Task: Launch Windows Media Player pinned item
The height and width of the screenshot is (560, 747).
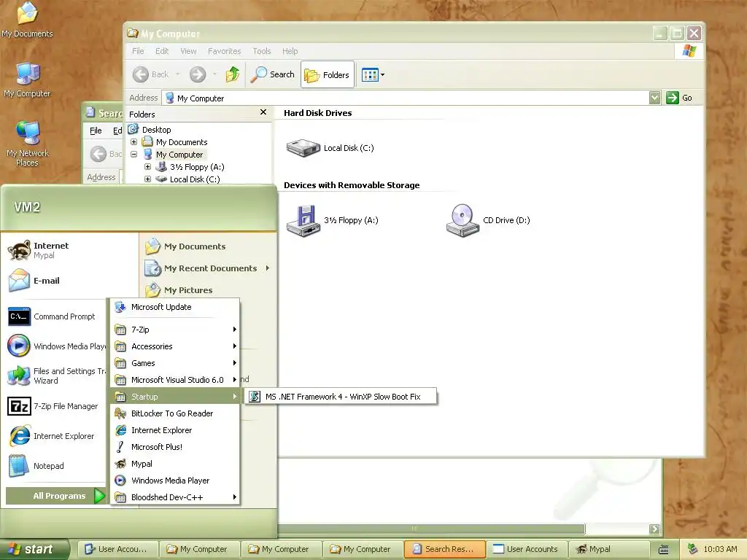Action: (56, 346)
